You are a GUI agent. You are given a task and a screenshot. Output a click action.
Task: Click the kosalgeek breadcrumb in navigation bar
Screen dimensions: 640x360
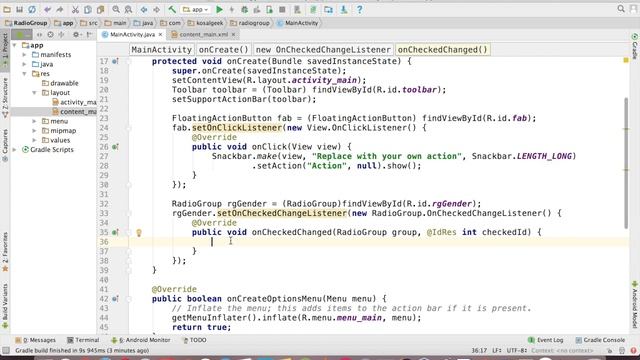[205, 23]
